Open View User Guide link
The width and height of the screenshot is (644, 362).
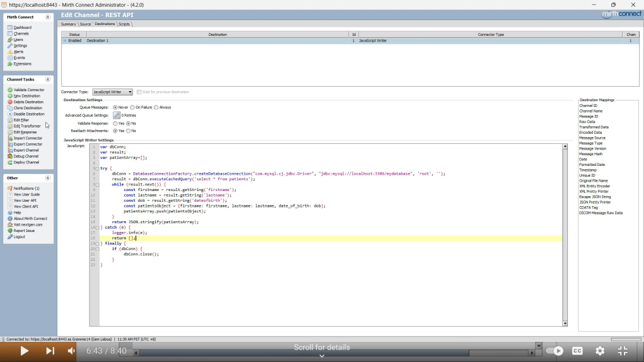26,195
